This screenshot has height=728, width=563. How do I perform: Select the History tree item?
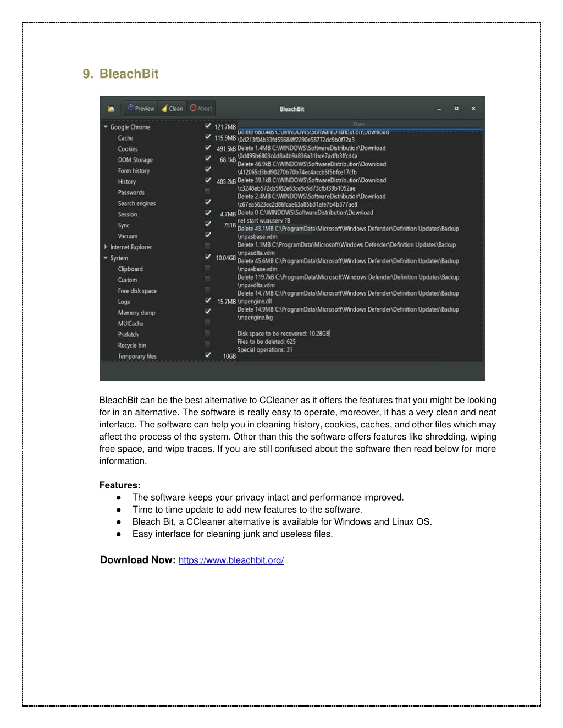coord(127,182)
